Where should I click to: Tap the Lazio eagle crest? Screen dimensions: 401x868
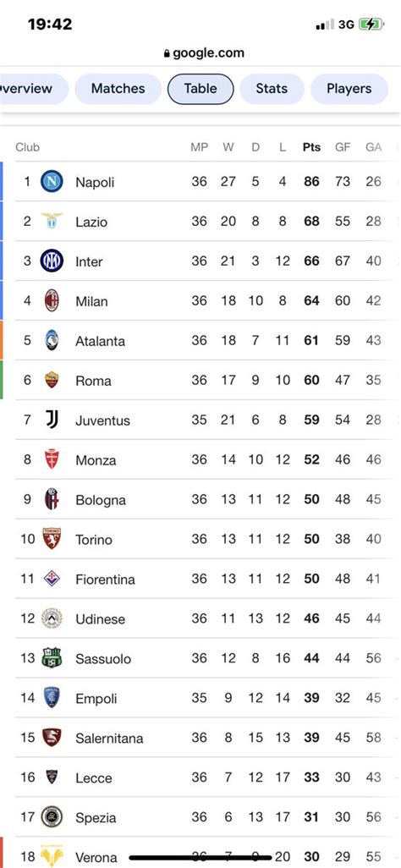click(x=52, y=221)
